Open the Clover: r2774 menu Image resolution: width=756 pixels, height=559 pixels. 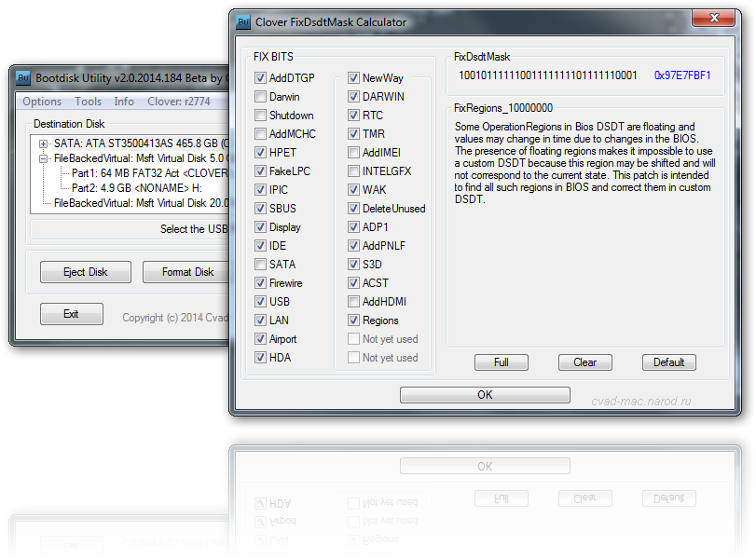pos(179,102)
